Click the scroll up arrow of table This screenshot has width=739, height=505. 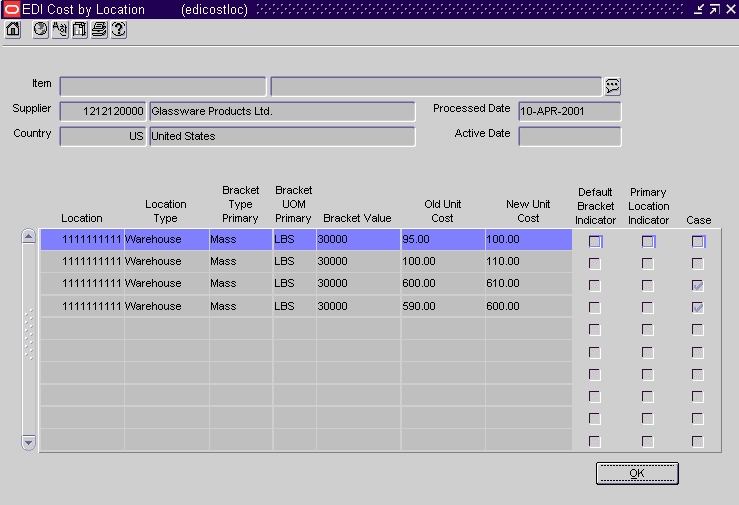pyautogui.click(x=28, y=236)
